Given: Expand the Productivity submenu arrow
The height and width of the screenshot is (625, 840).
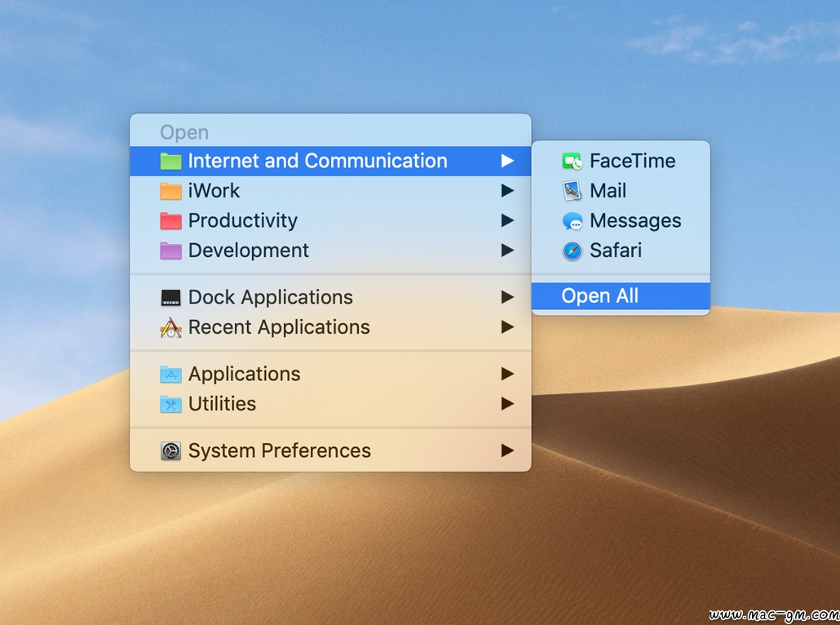Looking at the screenshot, I should (507, 221).
